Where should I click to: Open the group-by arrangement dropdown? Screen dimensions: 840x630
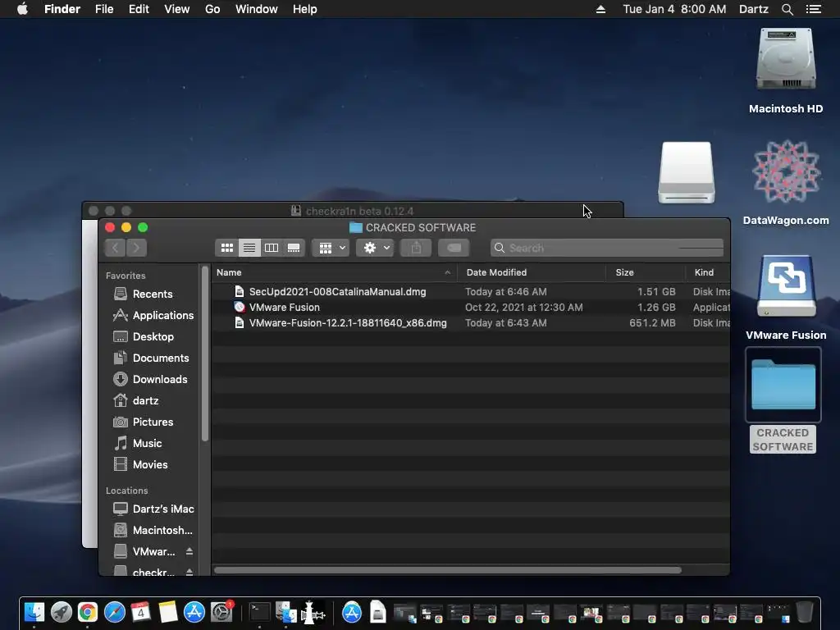[331, 248]
